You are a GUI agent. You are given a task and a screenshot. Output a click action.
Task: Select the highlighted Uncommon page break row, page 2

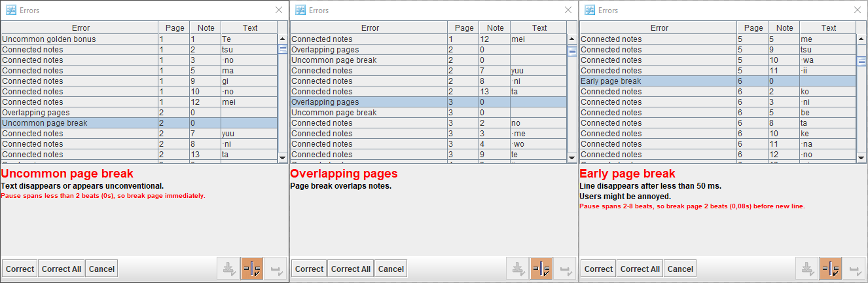point(139,123)
